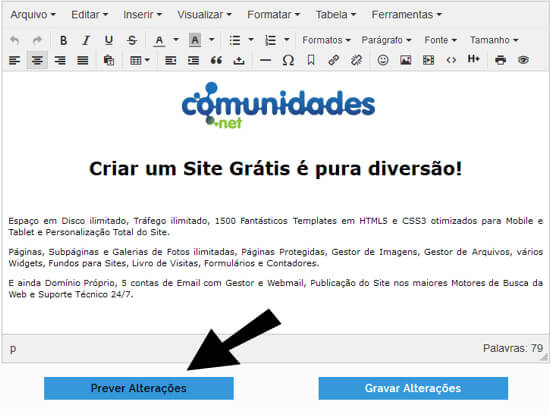This screenshot has height=415, width=550.
Task: Open the Fonte dropdown
Action: (441, 40)
